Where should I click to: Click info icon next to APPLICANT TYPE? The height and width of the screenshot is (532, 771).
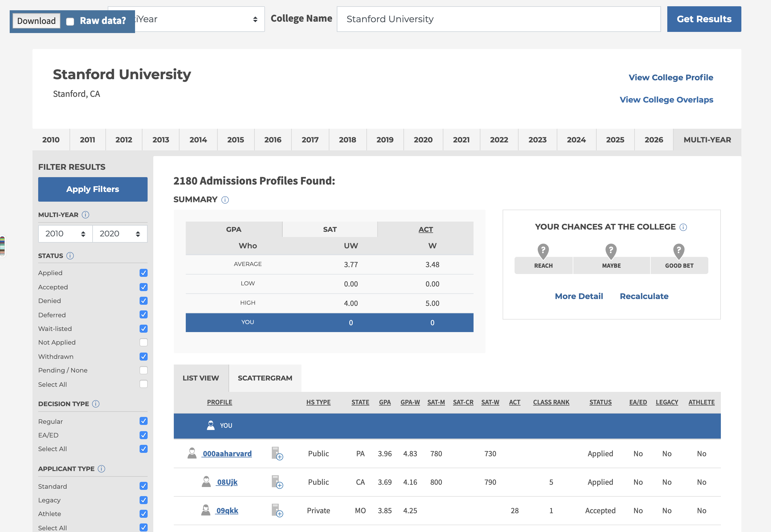tap(101, 469)
